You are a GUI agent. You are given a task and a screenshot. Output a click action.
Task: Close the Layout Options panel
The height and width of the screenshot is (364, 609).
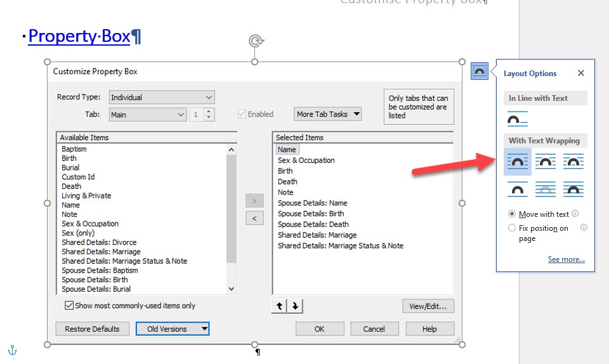581,73
